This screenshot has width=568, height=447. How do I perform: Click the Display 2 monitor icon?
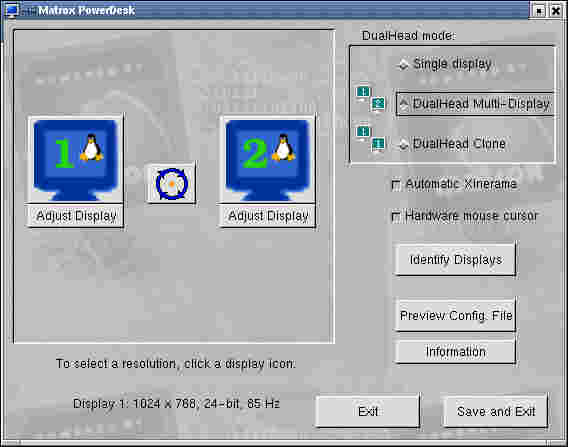[x=268, y=159]
